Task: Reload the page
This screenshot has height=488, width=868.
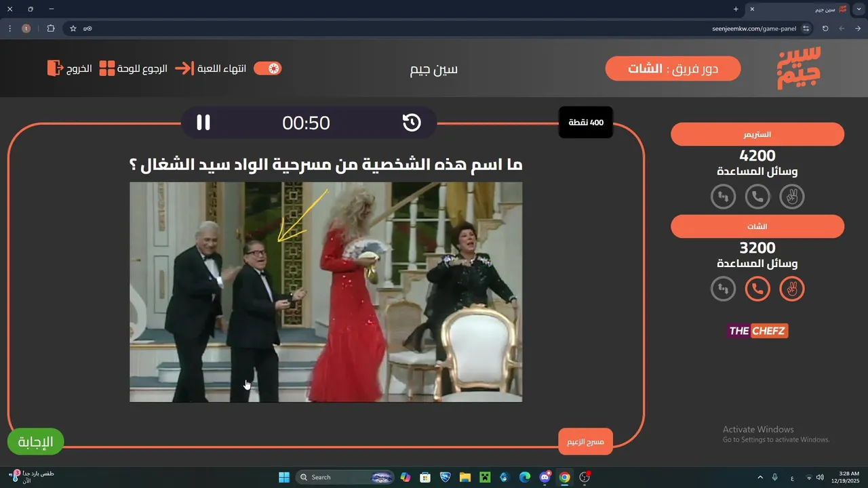Action: (x=825, y=28)
